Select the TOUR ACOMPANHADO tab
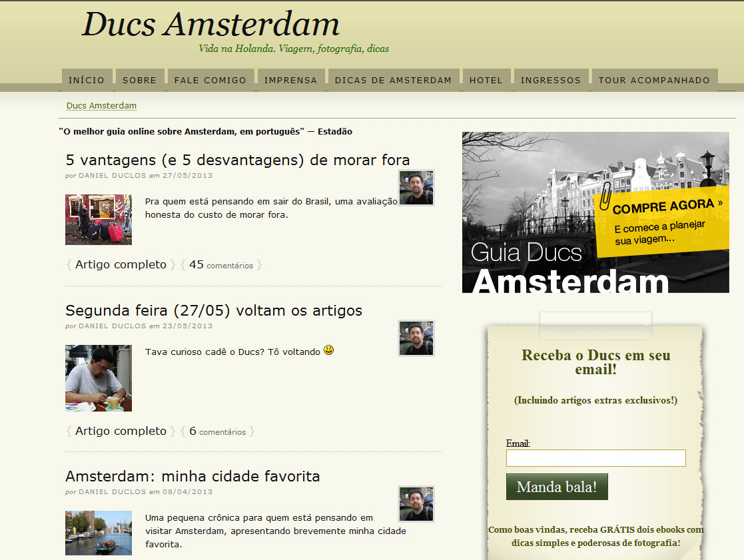Screen dimensions: 744x560 click(x=653, y=80)
